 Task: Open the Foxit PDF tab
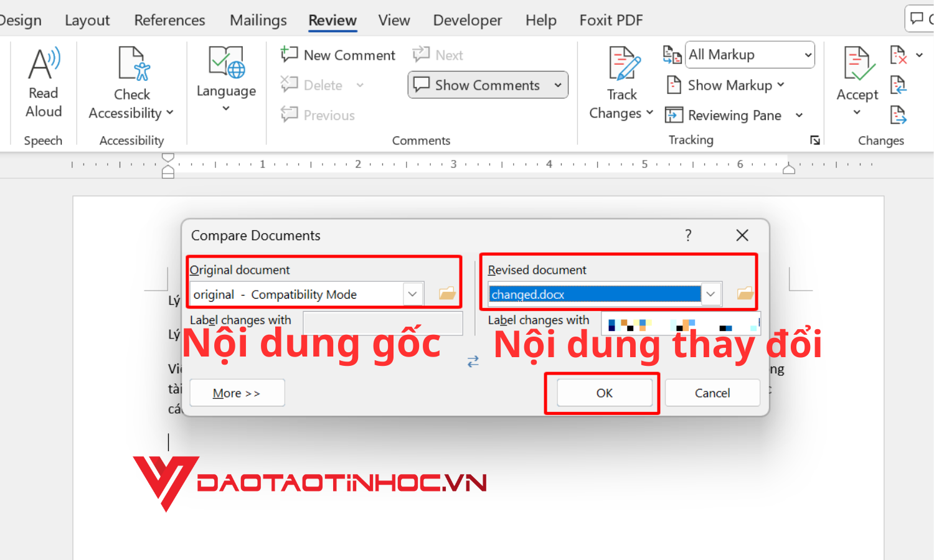(x=611, y=20)
